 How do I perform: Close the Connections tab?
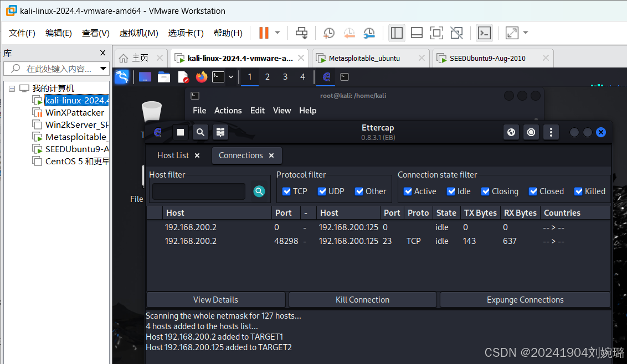click(x=271, y=155)
